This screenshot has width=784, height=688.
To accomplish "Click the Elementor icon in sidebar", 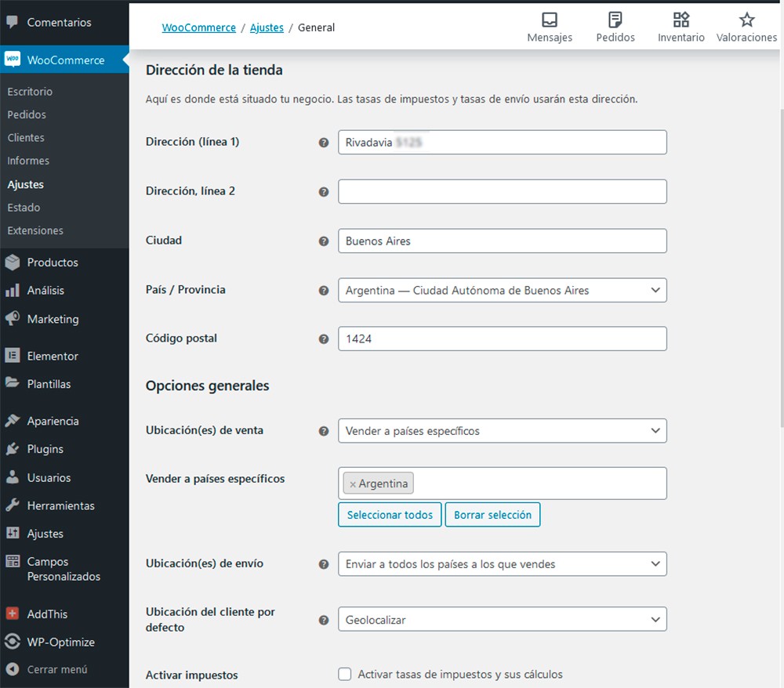I will tap(13, 356).
